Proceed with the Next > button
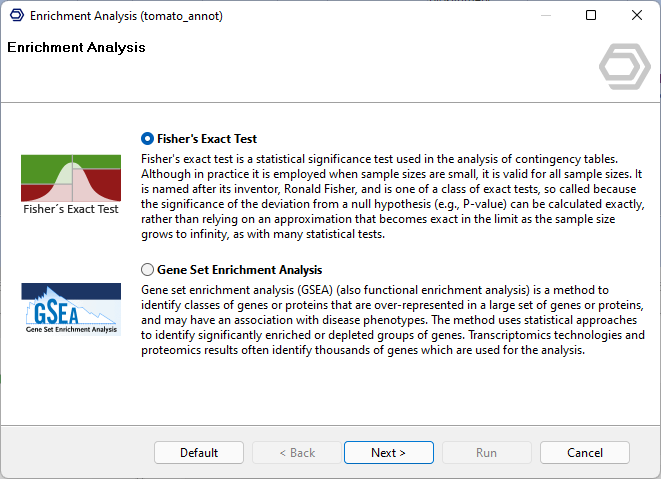 pyautogui.click(x=388, y=453)
